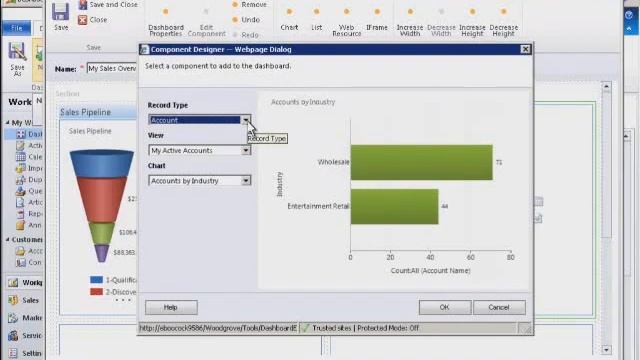Click Decrease Width
This screenshot has height=360, width=640.
pyautogui.click(x=441, y=22)
